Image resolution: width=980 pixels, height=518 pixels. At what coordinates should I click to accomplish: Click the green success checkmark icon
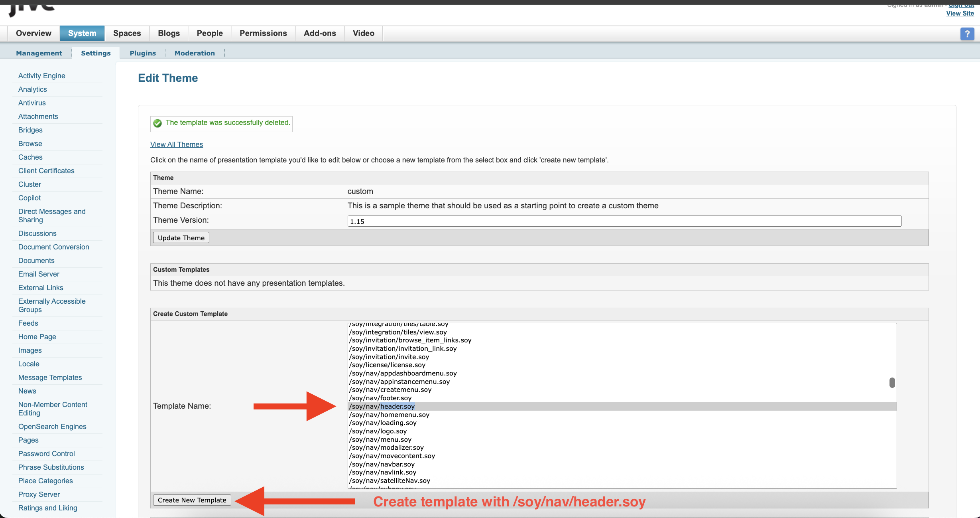pyautogui.click(x=157, y=123)
